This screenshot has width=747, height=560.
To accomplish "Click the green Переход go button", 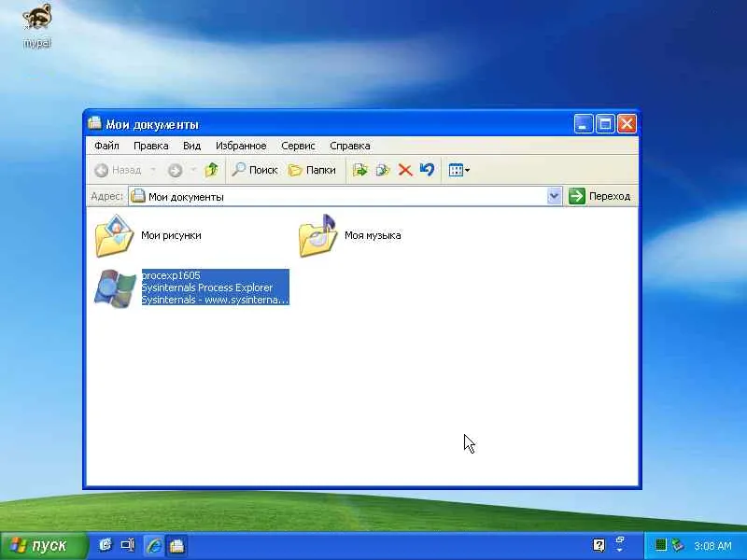I will pyautogui.click(x=599, y=196).
